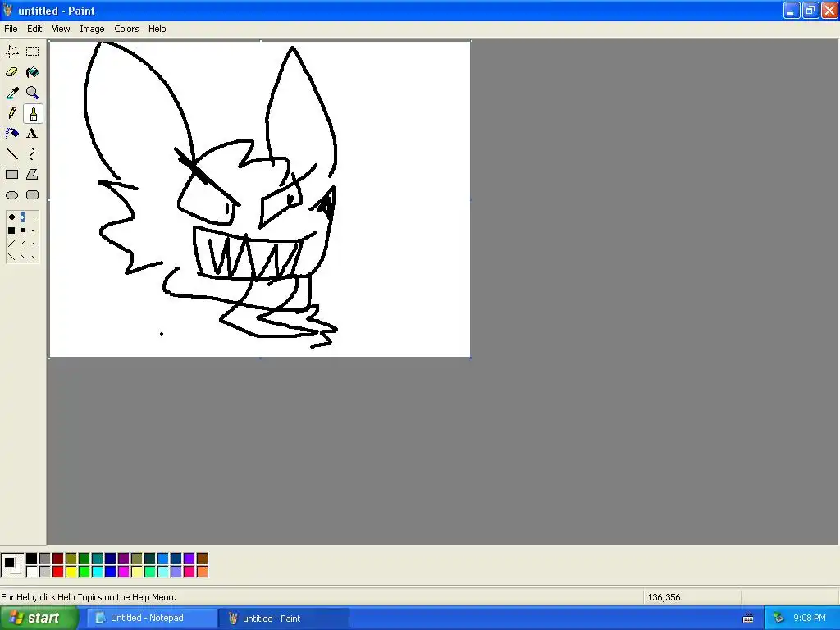Screen dimensions: 840x630
Task: Pick the olive color swatch
Action: [x=71, y=559]
